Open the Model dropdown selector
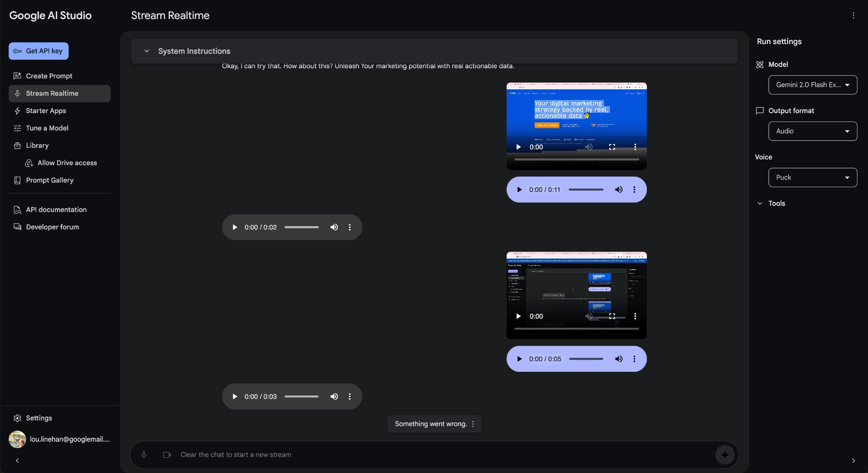The image size is (868, 473). [812, 84]
